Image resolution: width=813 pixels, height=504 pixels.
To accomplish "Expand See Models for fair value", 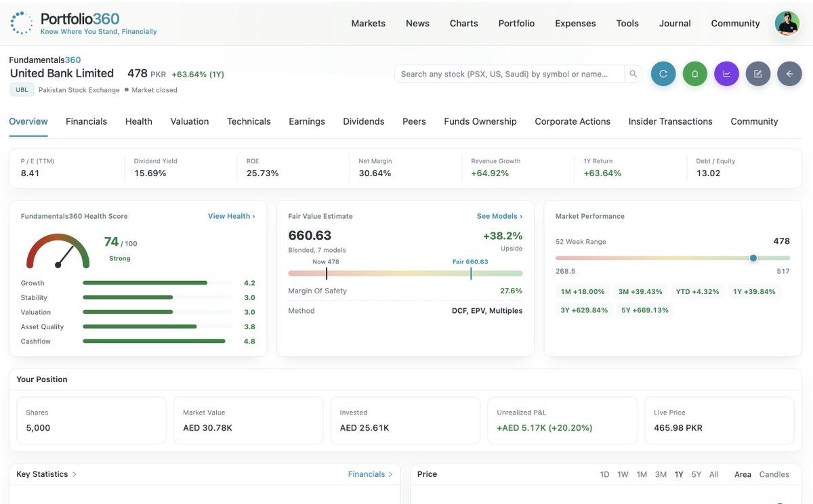I will pos(499,216).
